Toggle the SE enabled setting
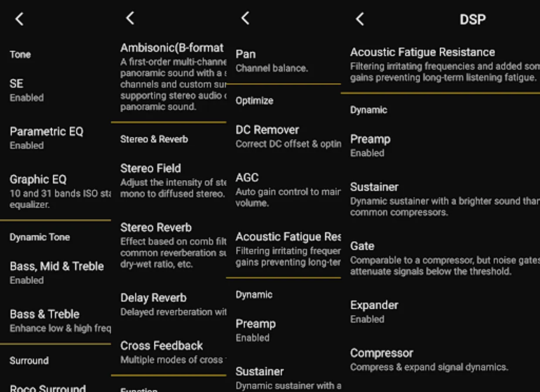 (x=26, y=89)
